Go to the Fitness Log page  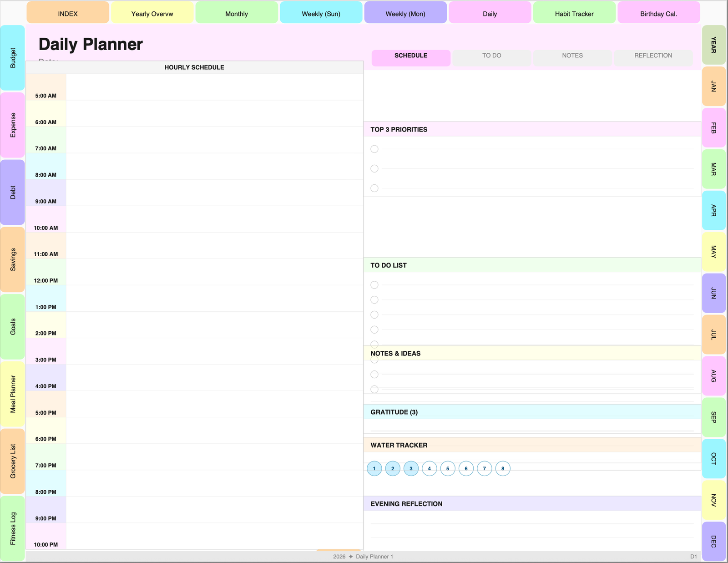12,528
